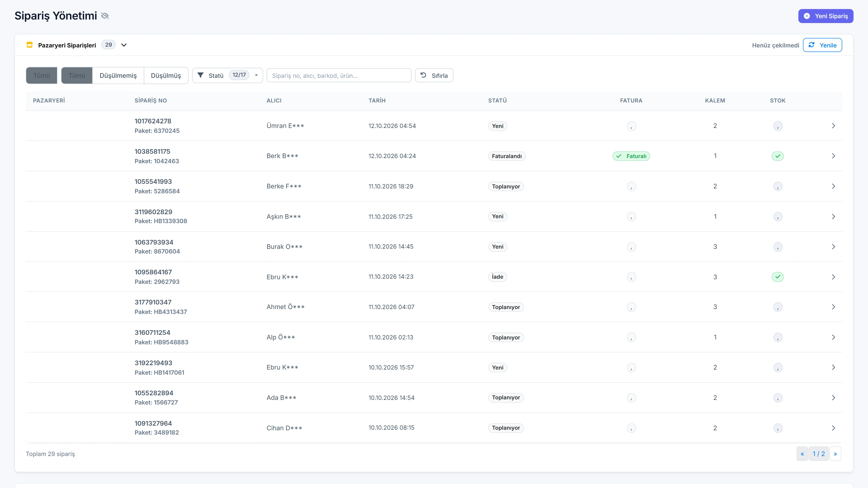
Task: Click the 1 / 2 page indicator
Action: (819, 454)
